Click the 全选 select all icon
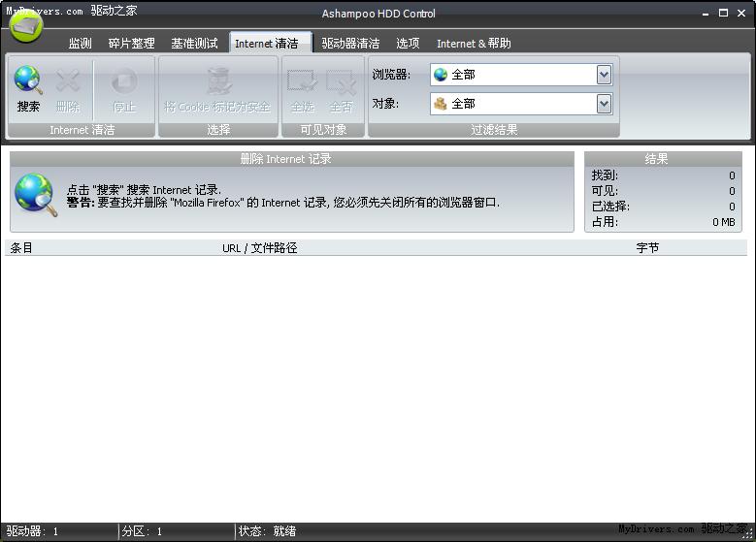The image size is (756, 542). click(303, 81)
